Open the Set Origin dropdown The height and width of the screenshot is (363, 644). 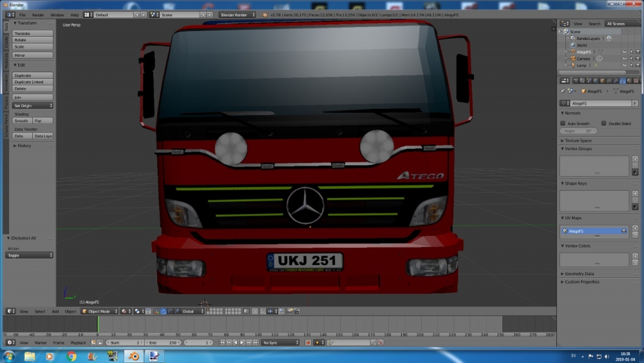pyautogui.click(x=32, y=106)
